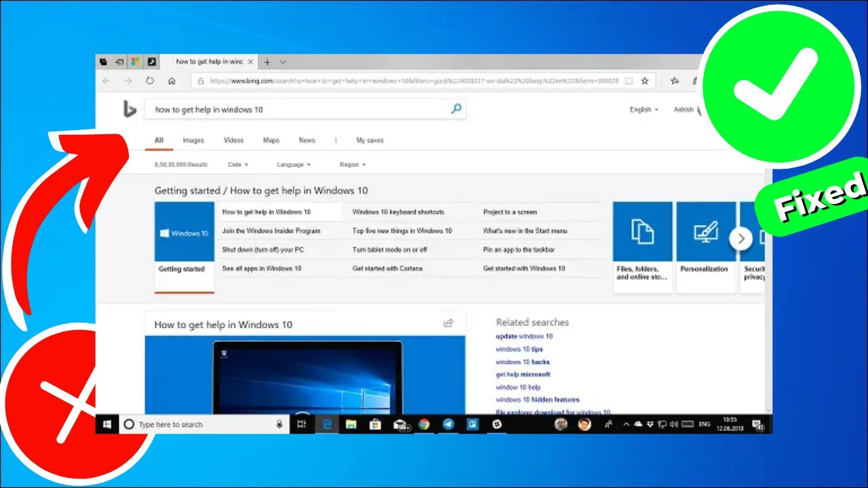Open 'Top five new things in Windows 10'
Image resolution: width=868 pixels, height=488 pixels.
coord(402,231)
